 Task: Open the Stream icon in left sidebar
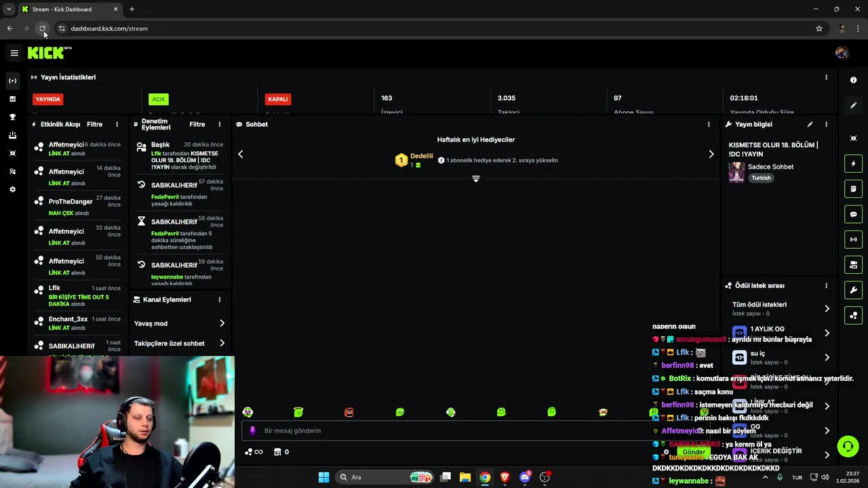(12, 81)
